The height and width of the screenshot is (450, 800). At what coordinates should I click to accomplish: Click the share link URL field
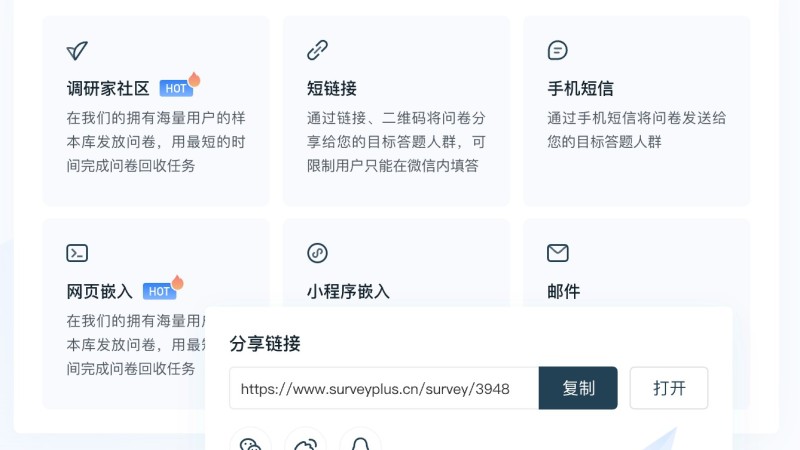coord(384,388)
